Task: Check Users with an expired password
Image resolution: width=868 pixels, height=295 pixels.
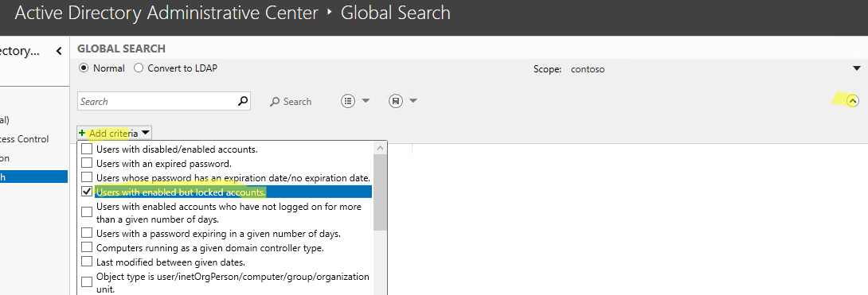Action: [86, 163]
